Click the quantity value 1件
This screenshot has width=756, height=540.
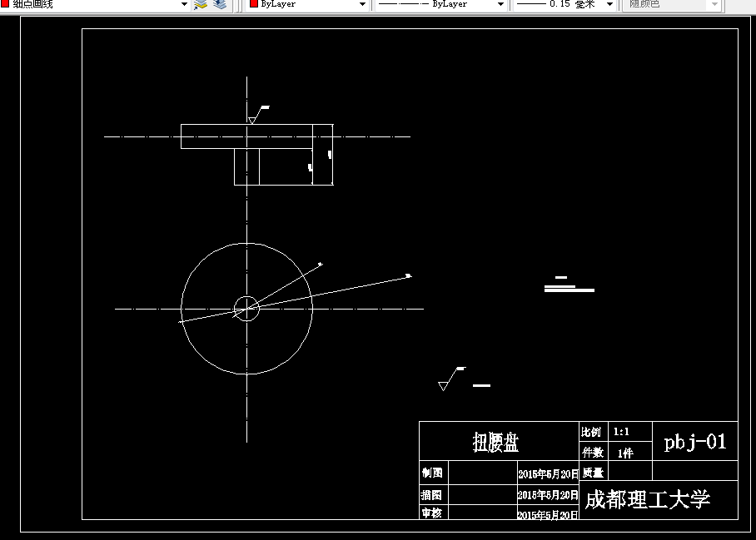625,453
